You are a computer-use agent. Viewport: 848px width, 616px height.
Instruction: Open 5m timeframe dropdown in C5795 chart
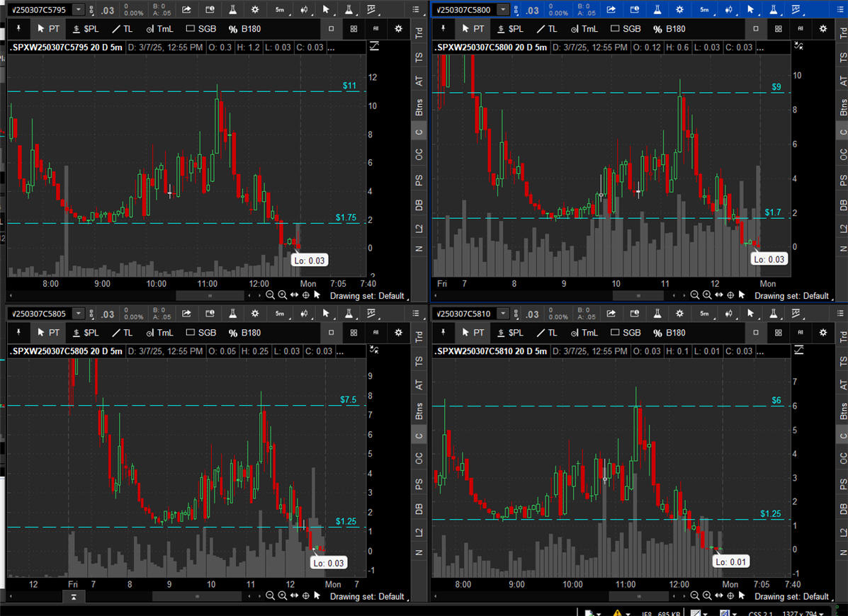[280, 10]
